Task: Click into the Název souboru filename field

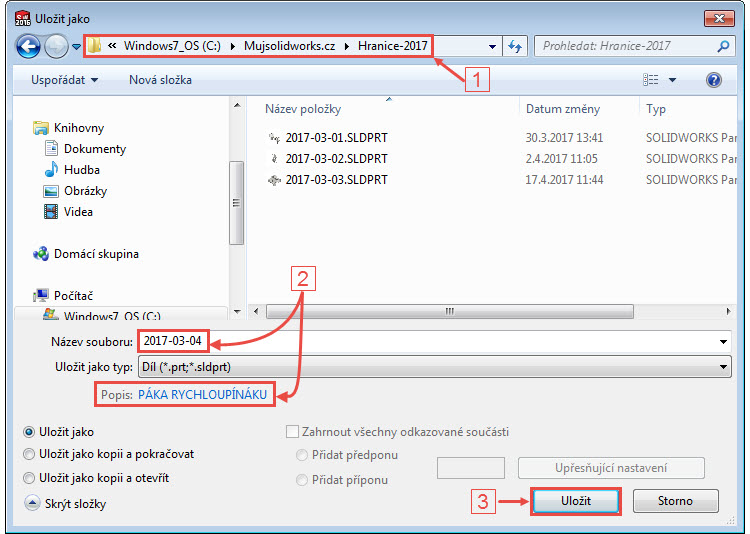Action: 460,342
